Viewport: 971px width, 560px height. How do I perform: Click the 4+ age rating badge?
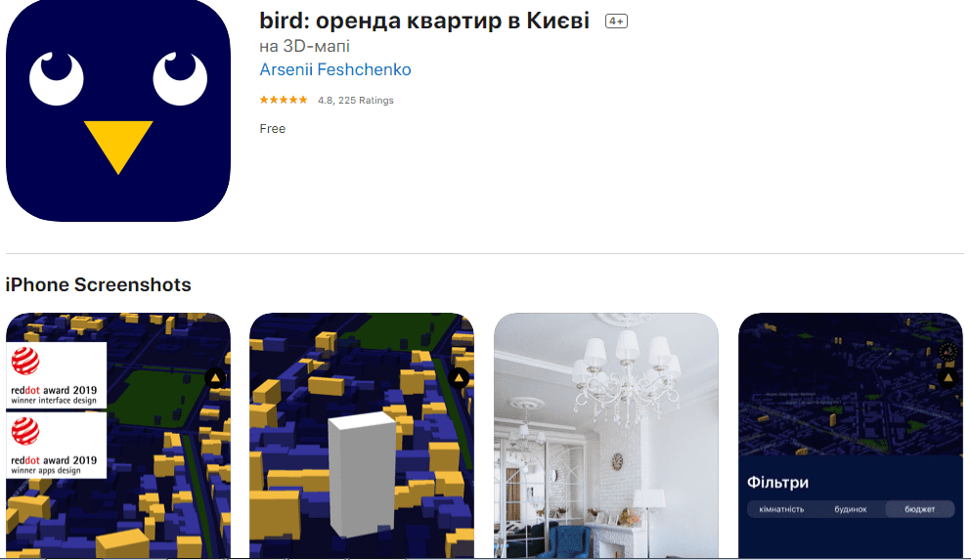(616, 22)
